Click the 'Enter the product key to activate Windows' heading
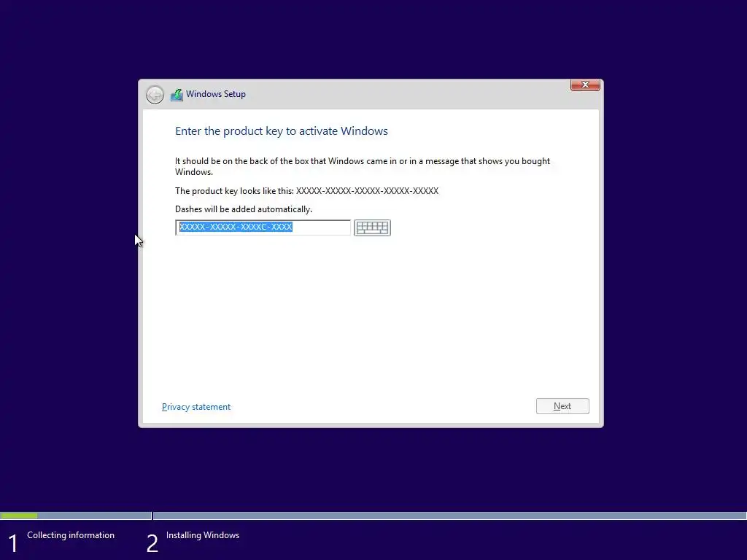747x560 pixels. pos(281,131)
